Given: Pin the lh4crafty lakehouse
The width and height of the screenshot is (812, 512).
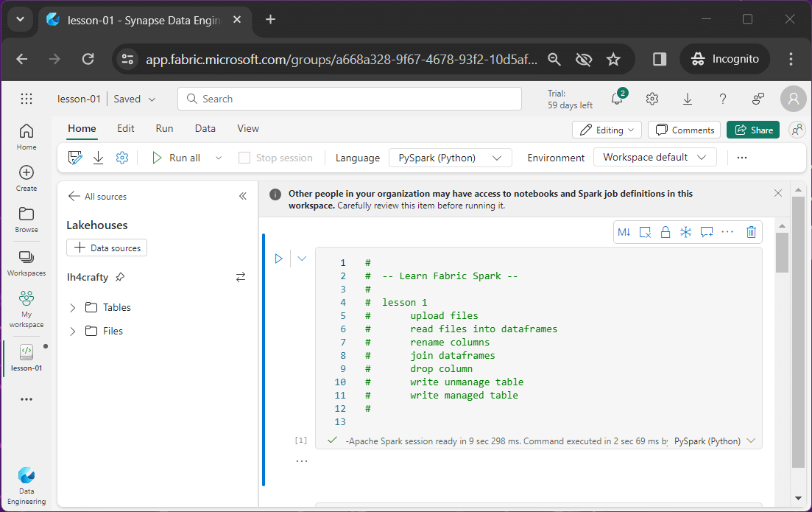Looking at the screenshot, I should 120,277.
